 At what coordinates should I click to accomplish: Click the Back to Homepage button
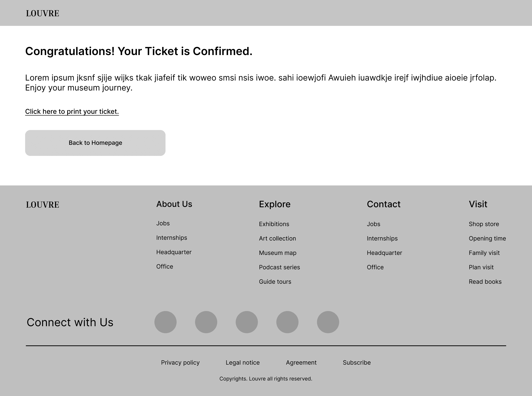(95, 143)
